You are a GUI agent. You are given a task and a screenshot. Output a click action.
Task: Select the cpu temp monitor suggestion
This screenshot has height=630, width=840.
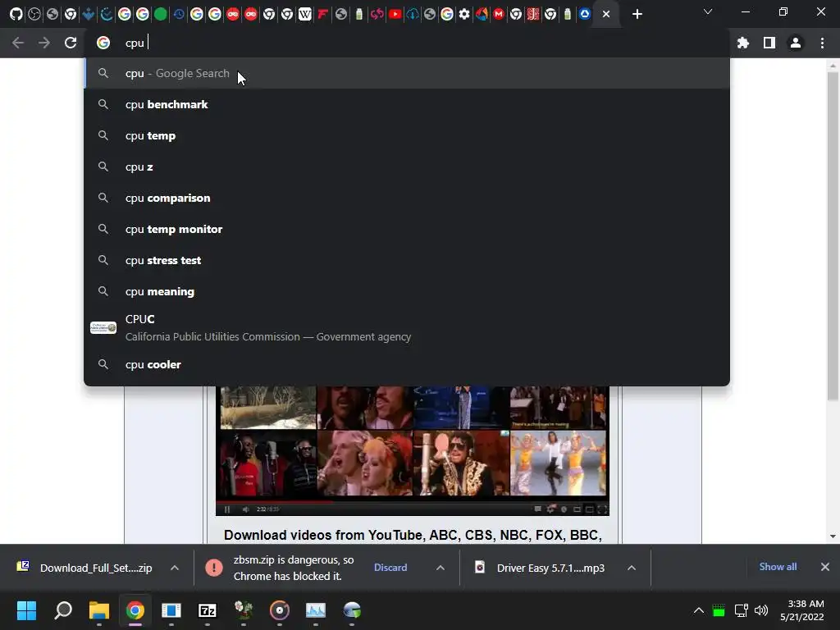pos(407,229)
